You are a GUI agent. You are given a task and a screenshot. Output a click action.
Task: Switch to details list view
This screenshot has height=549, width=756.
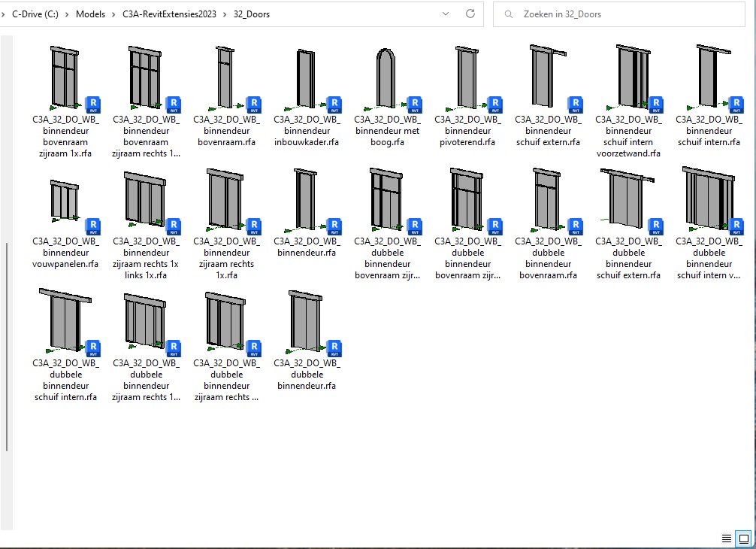[727, 538]
